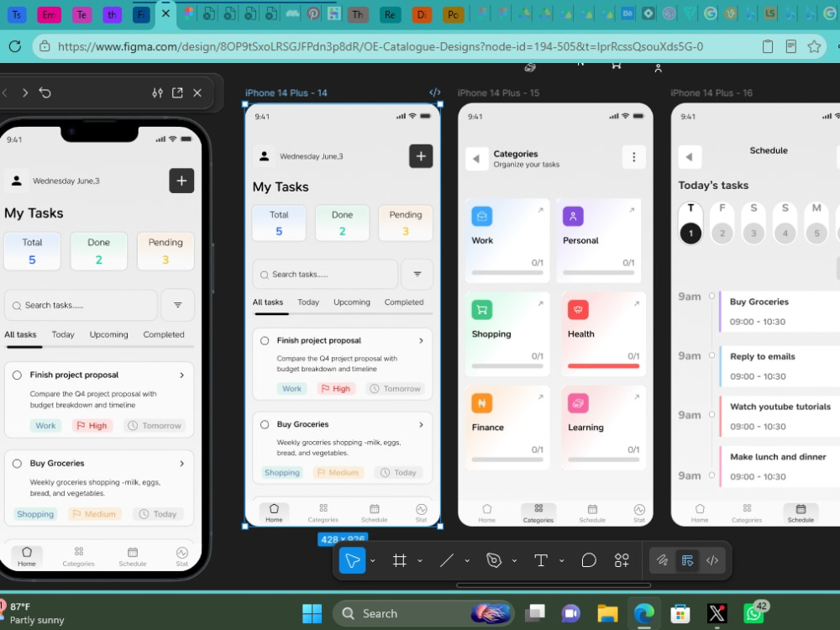Select the Comment tool
The width and height of the screenshot is (840, 630).
tap(589, 560)
